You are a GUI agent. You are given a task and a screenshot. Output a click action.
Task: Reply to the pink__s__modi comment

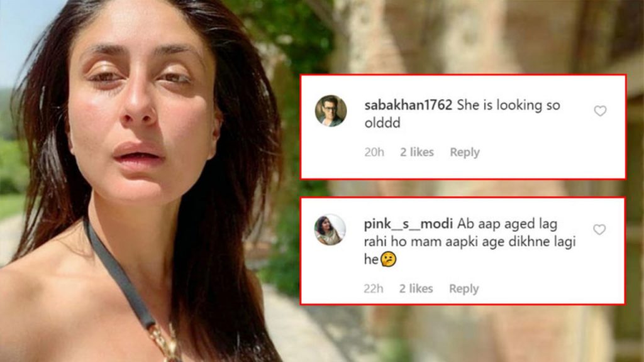pos(464,289)
